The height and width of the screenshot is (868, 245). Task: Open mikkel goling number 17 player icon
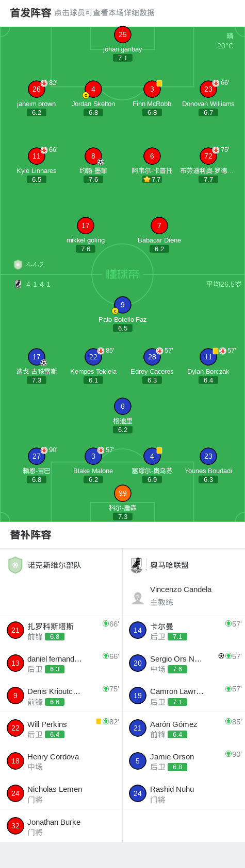click(86, 225)
